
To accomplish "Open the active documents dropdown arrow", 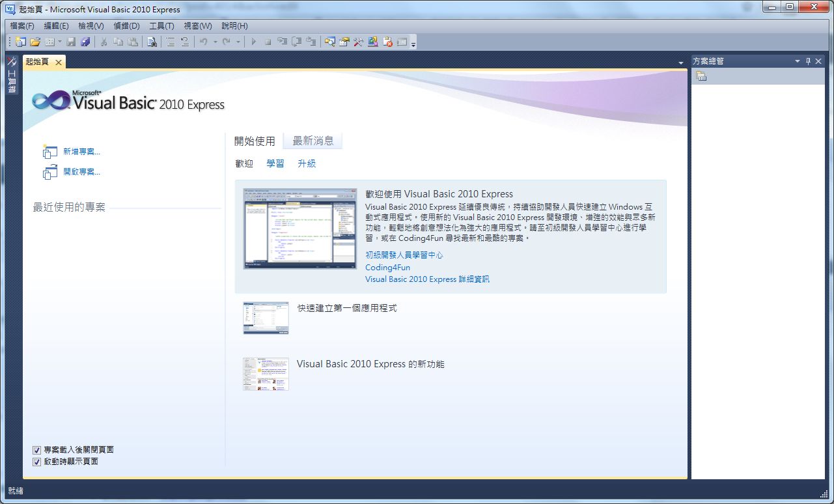I will click(681, 63).
